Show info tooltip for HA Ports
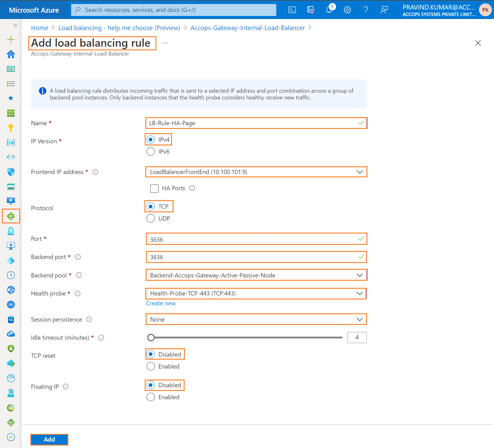Viewport: 494px width, 448px height. (192, 188)
